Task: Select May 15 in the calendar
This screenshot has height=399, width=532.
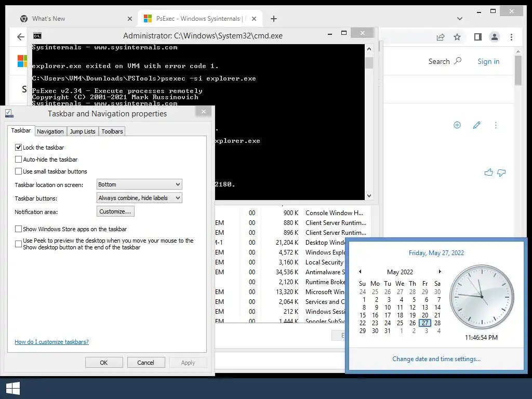Action: coord(362,315)
